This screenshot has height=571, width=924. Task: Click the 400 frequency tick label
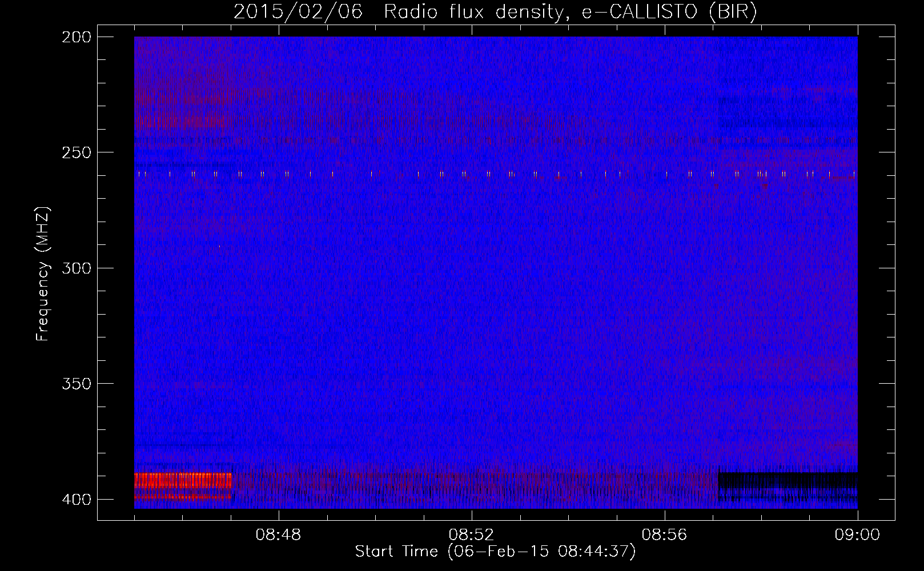click(x=76, y=500)
